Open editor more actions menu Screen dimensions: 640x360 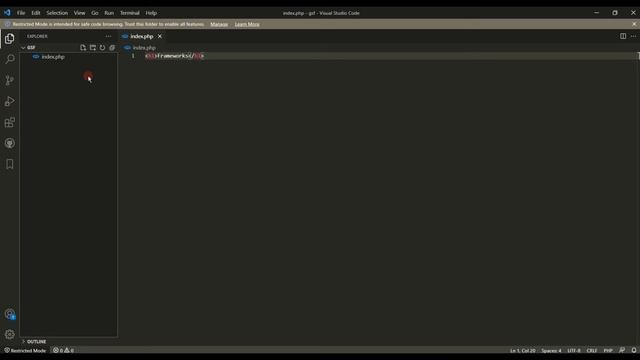point(633,36)
